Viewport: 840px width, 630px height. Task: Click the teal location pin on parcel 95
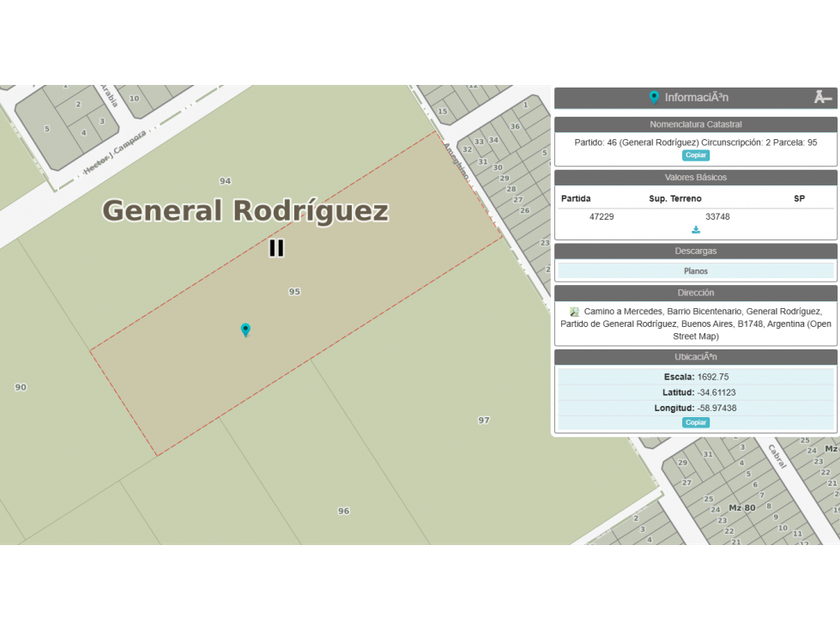(245, 329)
